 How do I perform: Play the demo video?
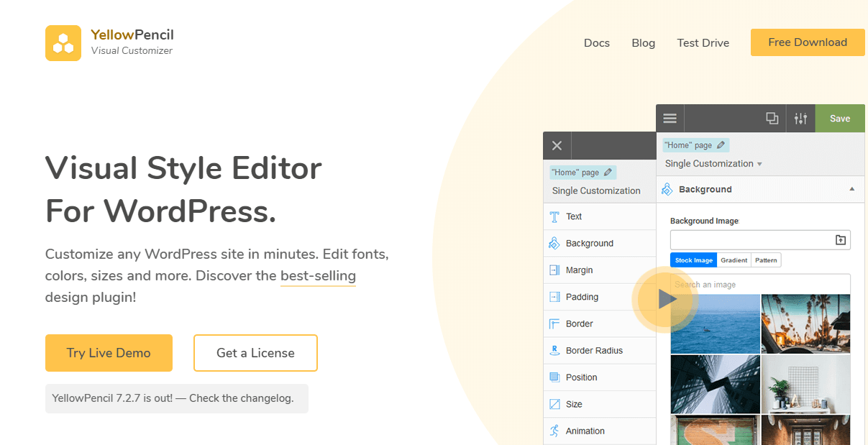click(666, 300)
